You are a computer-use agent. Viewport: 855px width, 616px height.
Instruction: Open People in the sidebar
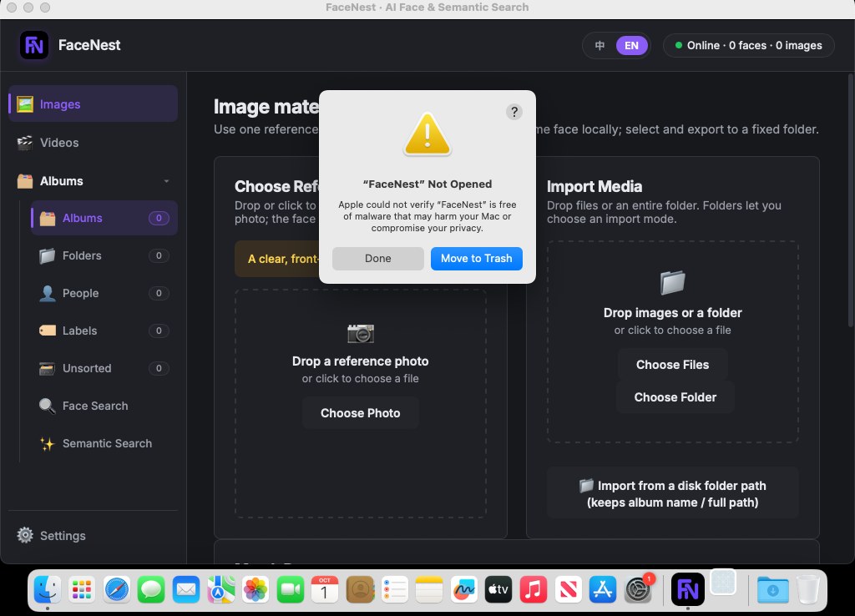coord(104,293)
